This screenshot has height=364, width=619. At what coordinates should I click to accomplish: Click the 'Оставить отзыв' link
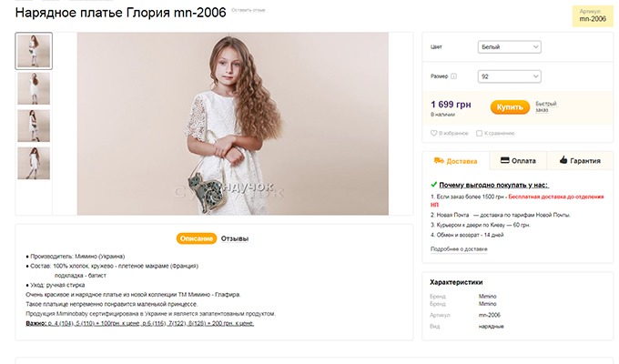pyautogui.click(x=249, y=10)
